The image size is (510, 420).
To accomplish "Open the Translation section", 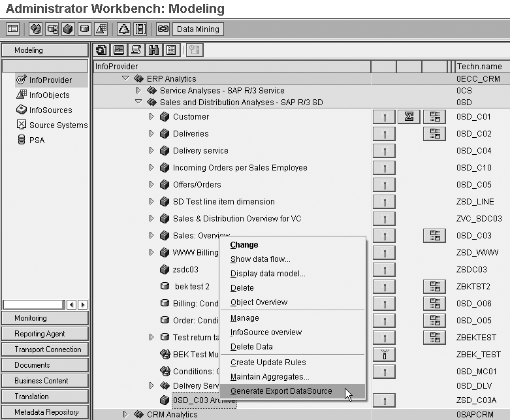I will pyautogui.click(x=45, y=396).
